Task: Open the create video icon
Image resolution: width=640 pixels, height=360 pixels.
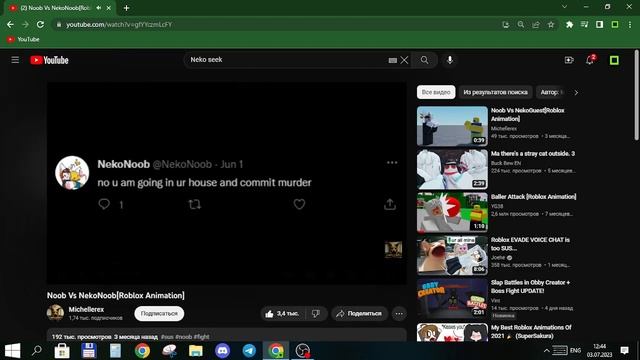Action: tap(569, 60)
